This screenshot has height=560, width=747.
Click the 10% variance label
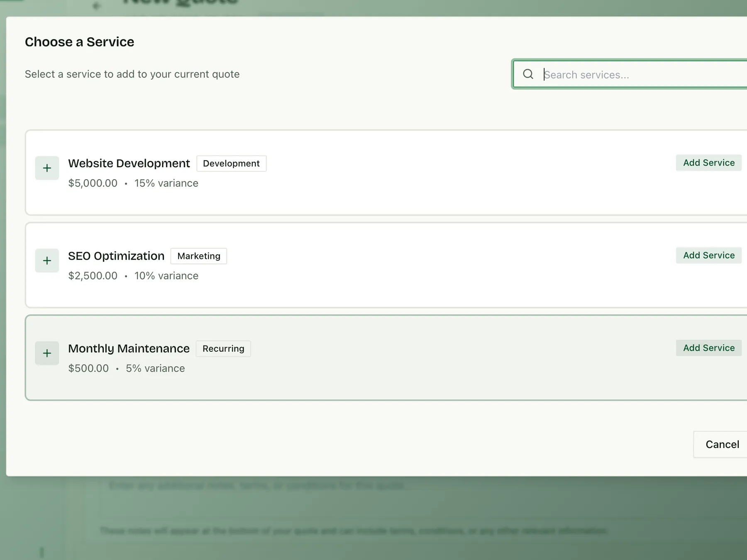(166, 276)
